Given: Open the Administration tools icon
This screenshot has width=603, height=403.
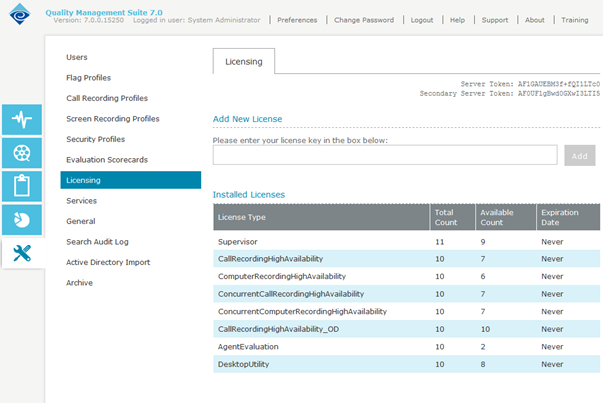Looking at the screenshot, I should point(22,253).
